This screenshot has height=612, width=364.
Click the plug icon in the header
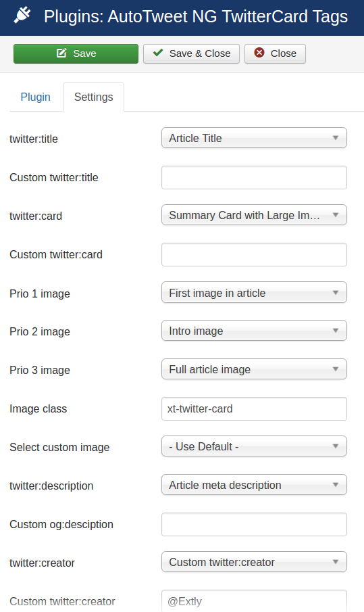[22, 16]
